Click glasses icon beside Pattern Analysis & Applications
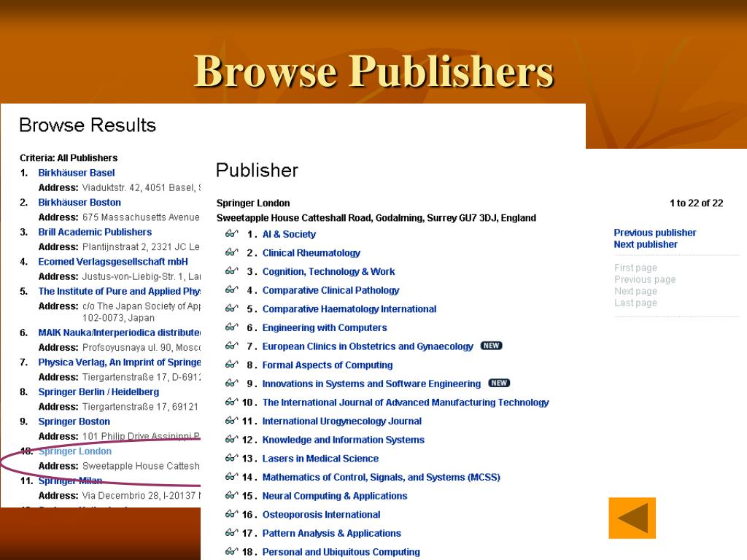The height and width of the screenshot is (560, 747). (231, 532)
